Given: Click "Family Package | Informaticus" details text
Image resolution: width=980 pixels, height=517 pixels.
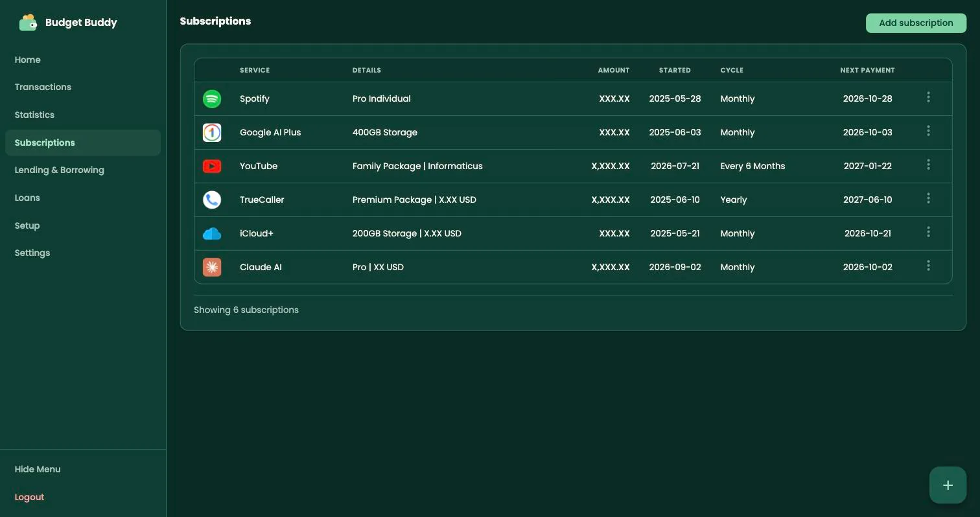Looking at the screenshot, I should pos(417,166).
